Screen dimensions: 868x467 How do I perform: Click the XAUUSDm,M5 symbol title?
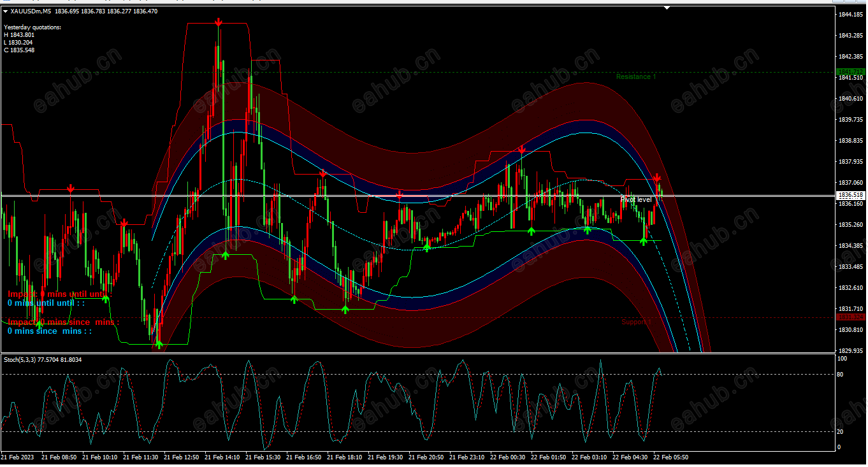pos(31,11)
